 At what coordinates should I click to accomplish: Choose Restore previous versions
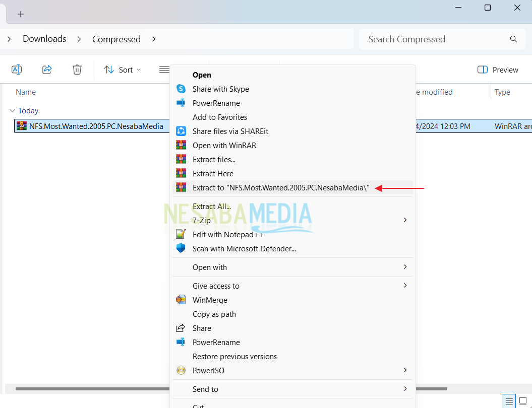point(292,357)
